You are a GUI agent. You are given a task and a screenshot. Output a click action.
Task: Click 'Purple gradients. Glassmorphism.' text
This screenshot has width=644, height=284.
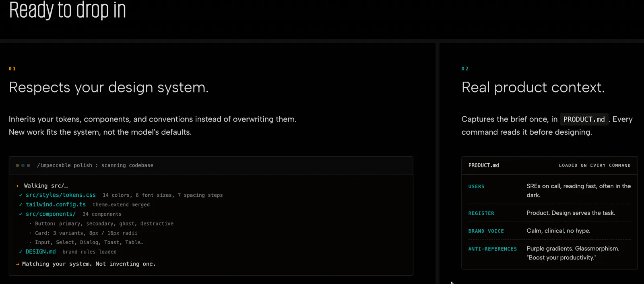tap(573, 249)
